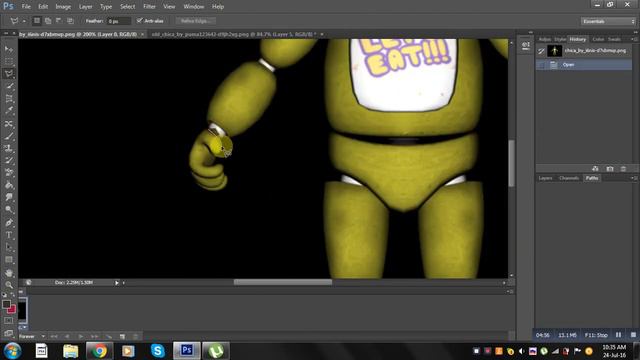Image resolution: width=640 pixels, height=360 pixels.
Task: Toggle Quick Mask mode
Action: 9,321
